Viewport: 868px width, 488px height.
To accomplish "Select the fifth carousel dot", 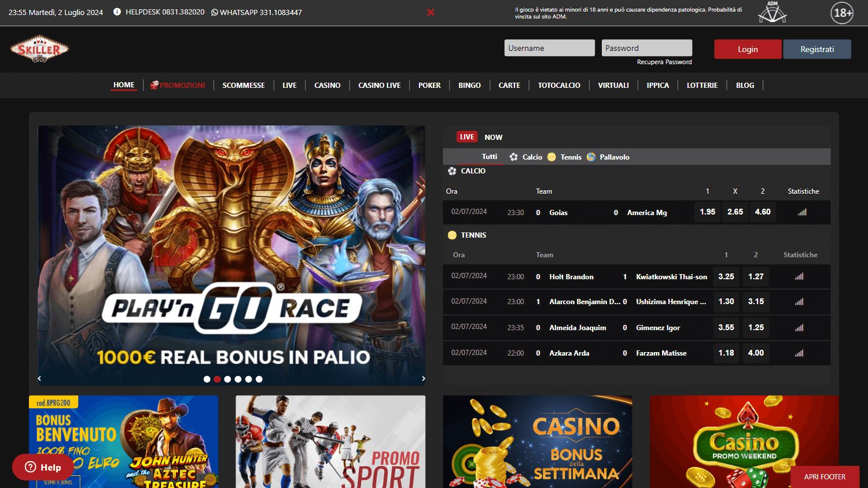I will click(x=248, y=379).
